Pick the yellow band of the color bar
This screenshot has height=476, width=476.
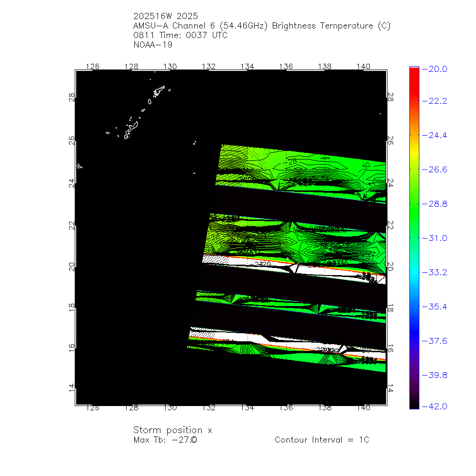tap(414, 153)
